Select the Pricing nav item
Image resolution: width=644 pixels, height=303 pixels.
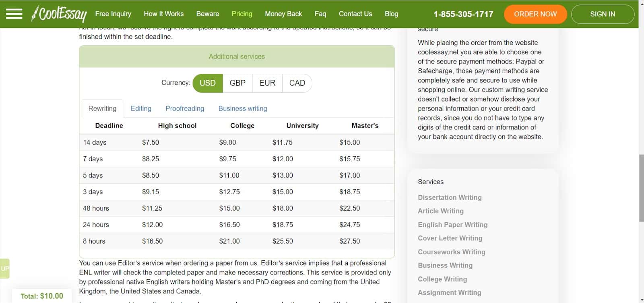coord(242,14)
